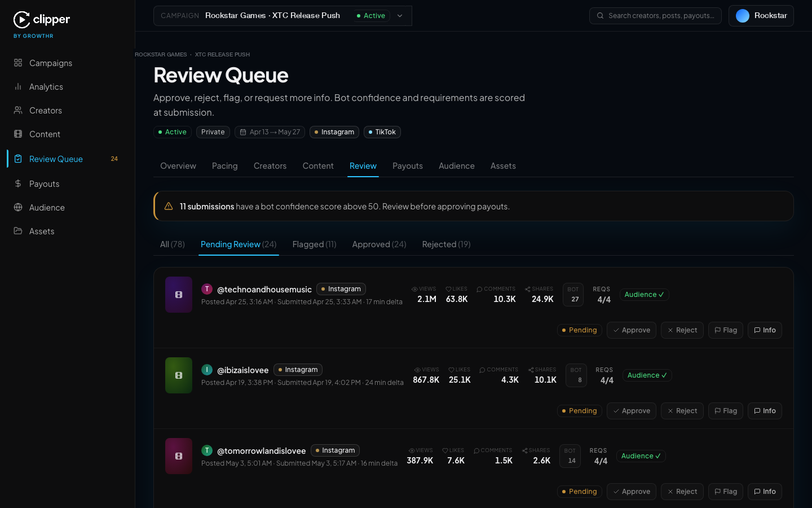Select the Review tab
Viewport: 812px width, 508px height.
[363, 166]
